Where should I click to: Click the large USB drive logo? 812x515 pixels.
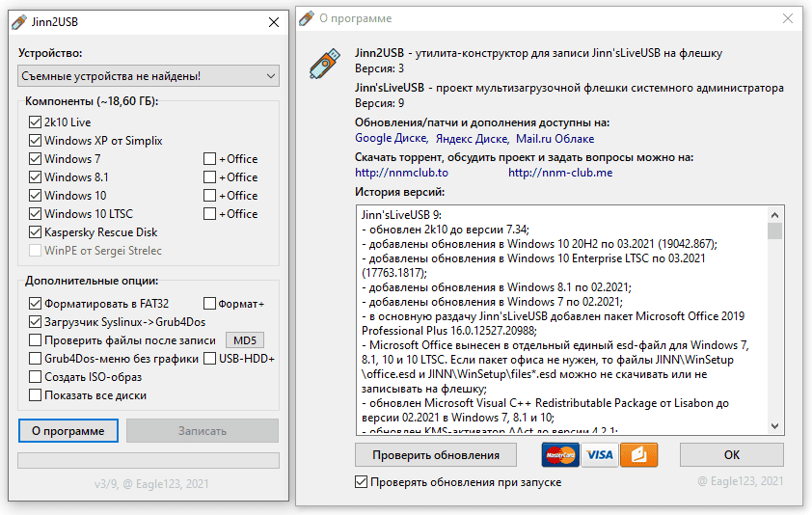323,63
